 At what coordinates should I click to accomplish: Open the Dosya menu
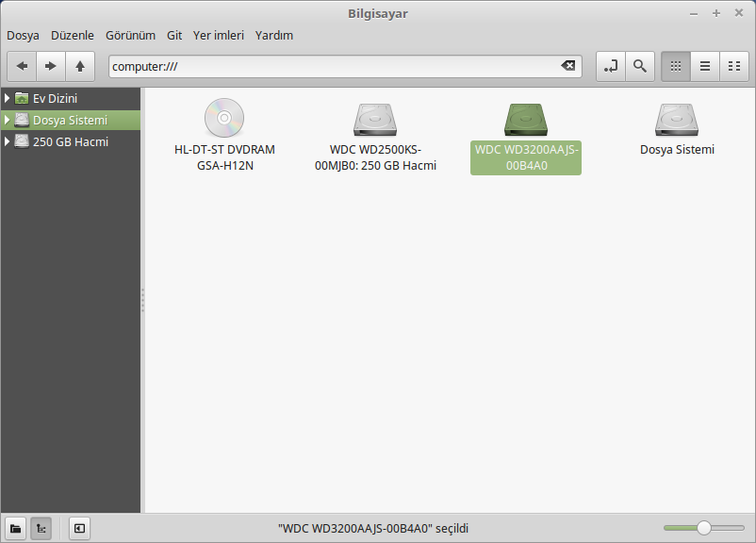23,35
